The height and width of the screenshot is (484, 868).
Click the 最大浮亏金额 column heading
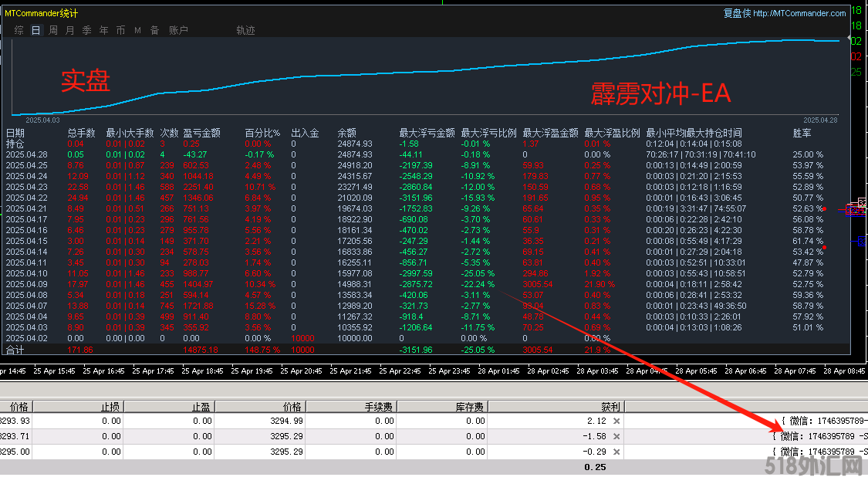tap(427, 133)
